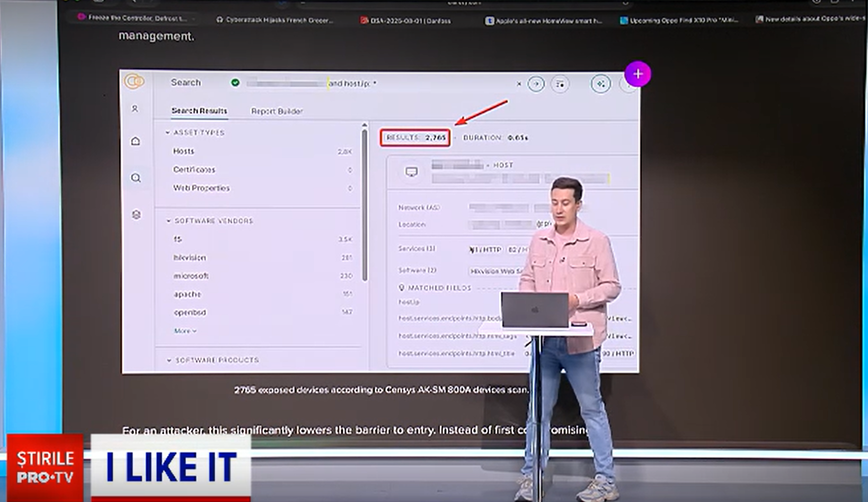Open the Cyberattack Hijacks French browser tab
868x502 pixels.
pyautogui.click(x=274, y=20)
